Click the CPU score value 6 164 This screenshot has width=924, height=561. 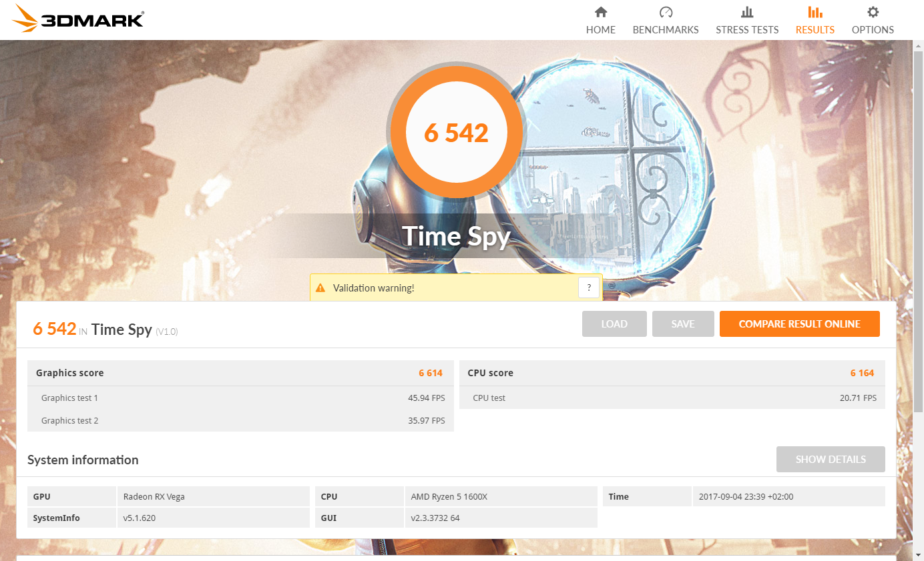[x=862, y=373]
